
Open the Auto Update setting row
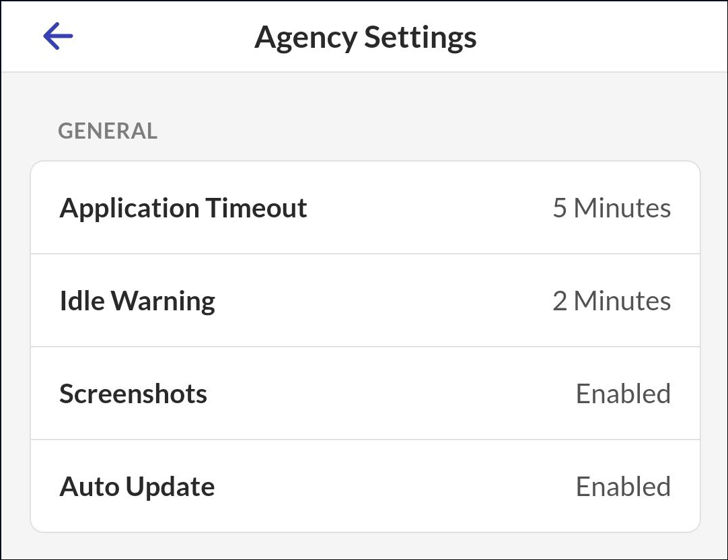pyautogui.click(x=365, y=487)
